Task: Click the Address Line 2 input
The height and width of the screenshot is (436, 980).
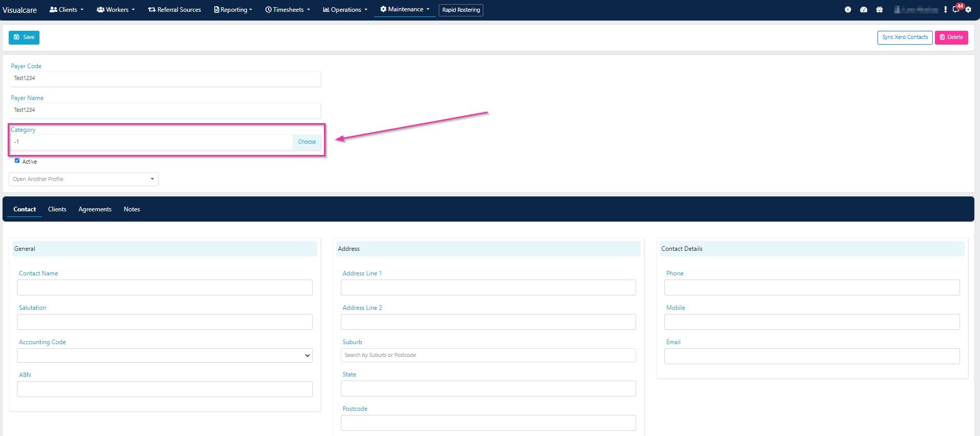Action: [x=488, y=322]
